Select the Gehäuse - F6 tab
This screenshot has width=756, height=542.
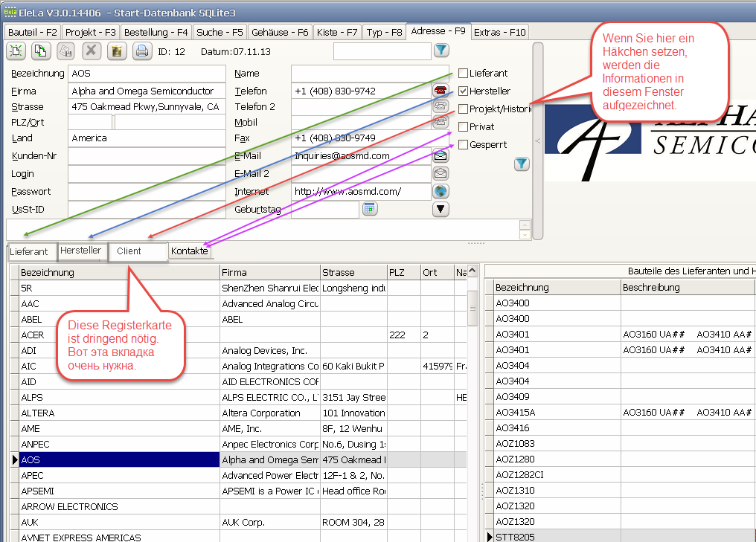click(x=280, y=32)
